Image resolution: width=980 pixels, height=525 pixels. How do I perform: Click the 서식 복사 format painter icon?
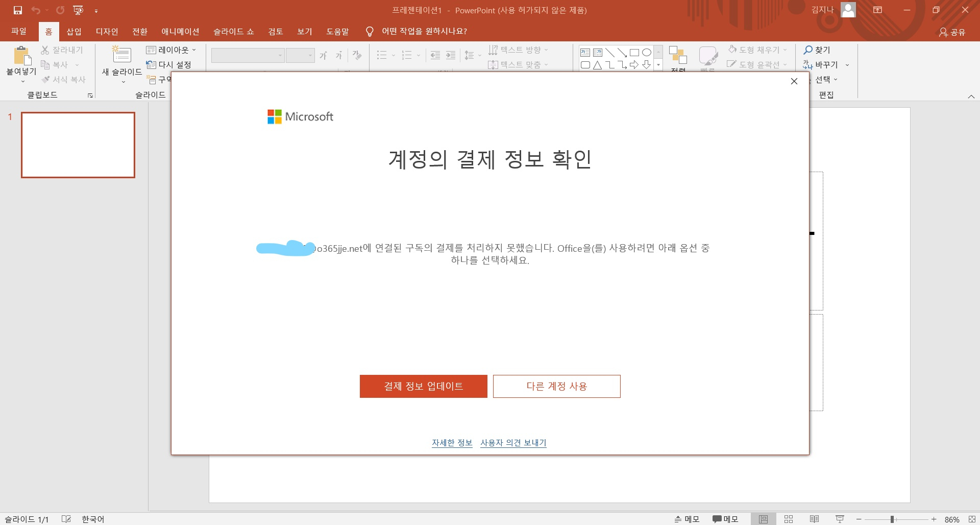pyautogui.click(x=45, y=80)
